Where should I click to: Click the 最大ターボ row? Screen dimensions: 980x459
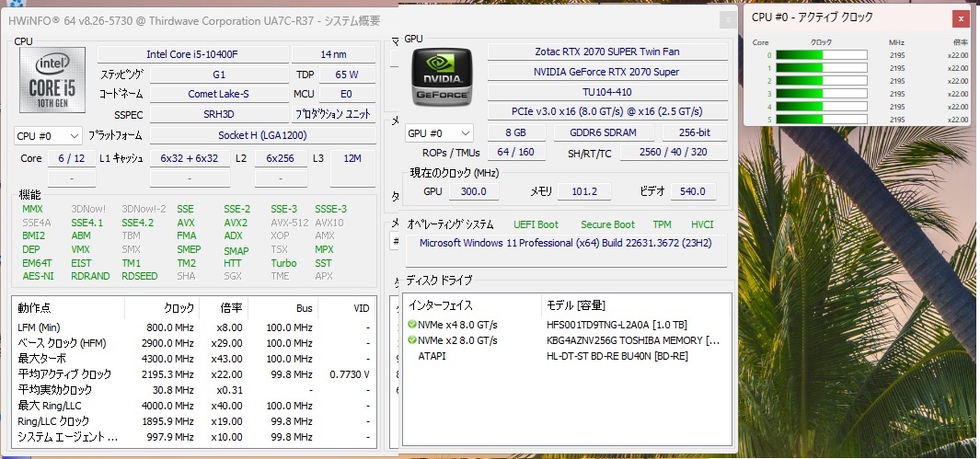(x=194, y=359)
